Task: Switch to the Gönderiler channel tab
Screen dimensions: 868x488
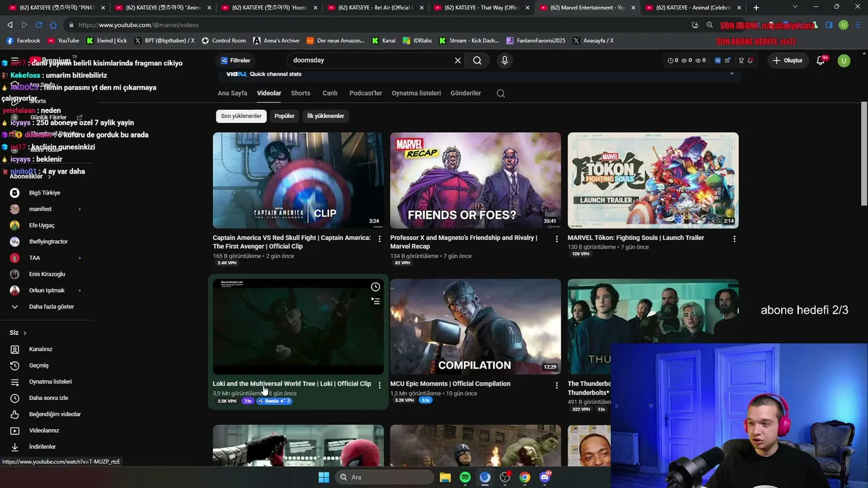Action: coord(466,94)
